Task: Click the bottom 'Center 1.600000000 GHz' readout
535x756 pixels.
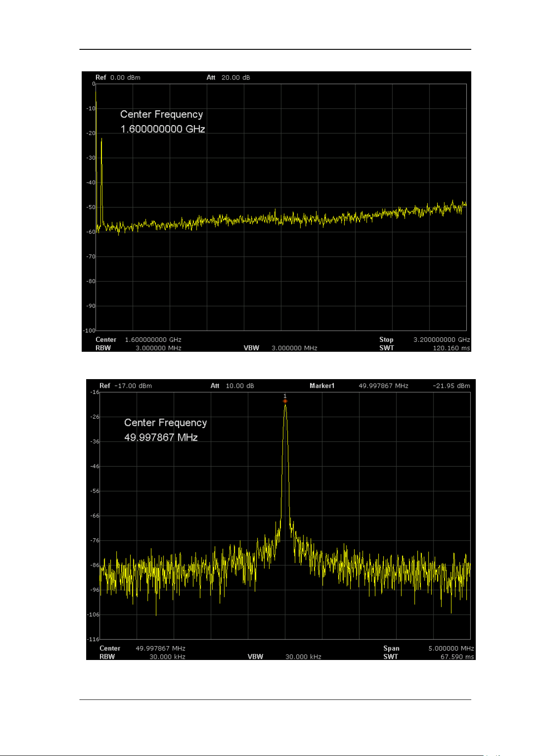Action: coord(138,340)
